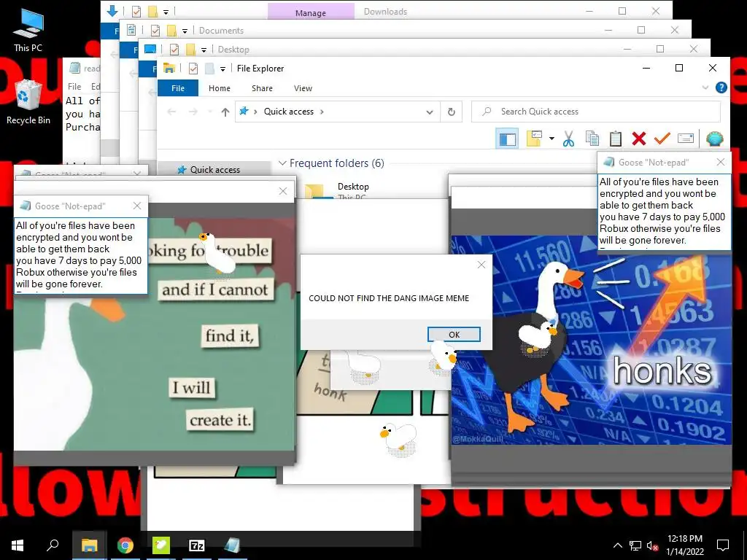Click the envelope E-mail toolbar icon
The width and height of the screenshot is (747, 560).
click(x=686, y=139)
